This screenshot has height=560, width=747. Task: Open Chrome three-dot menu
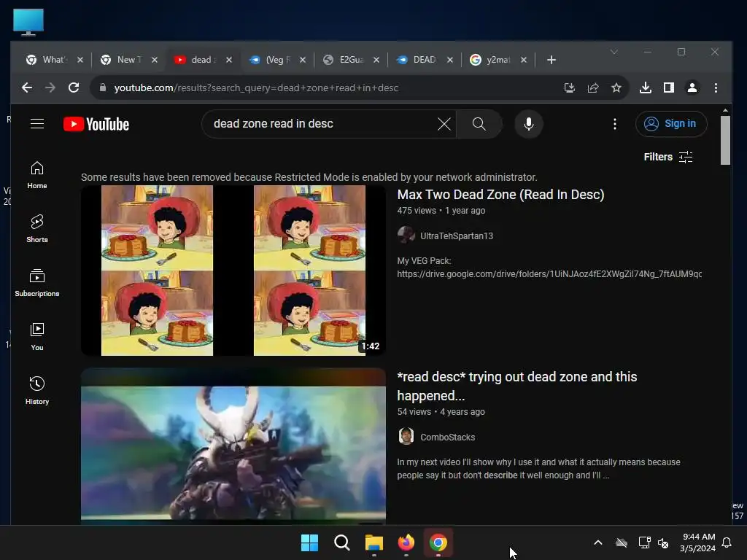coord(716,87)
